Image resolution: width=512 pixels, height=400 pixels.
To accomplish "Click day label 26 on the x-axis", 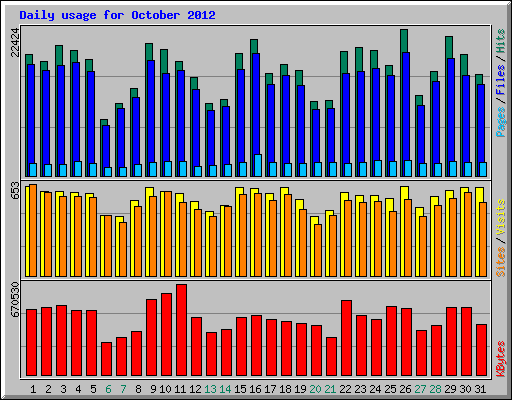I will tap(405, 389).
